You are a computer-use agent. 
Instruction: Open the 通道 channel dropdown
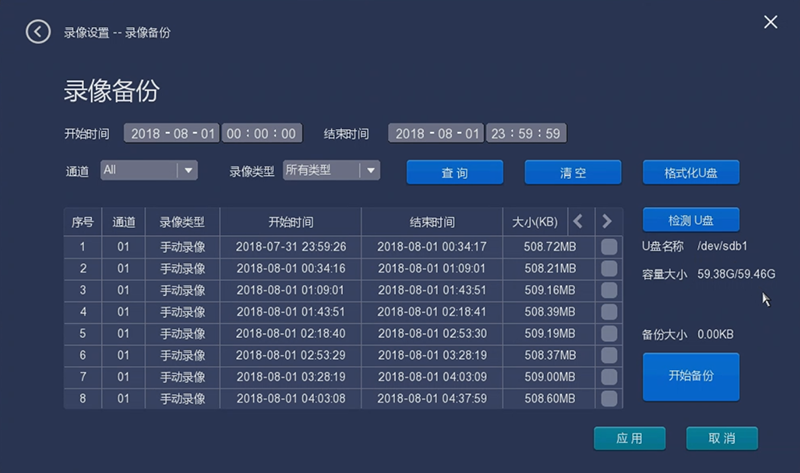point(187,170)
